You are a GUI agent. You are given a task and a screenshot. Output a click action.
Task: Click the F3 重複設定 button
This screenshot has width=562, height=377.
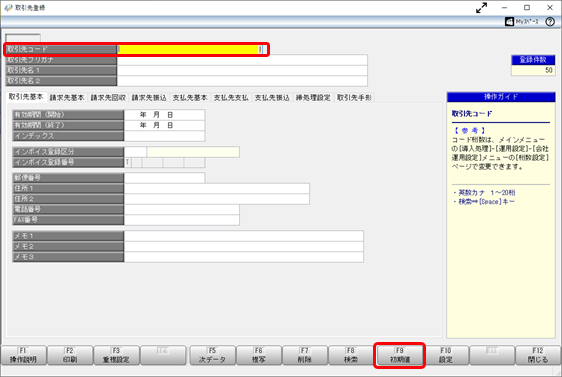click(x=116, y=355)
